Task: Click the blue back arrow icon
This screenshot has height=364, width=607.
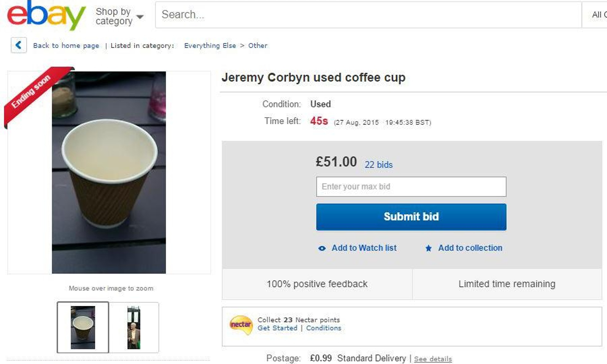Action: point(19,45)
